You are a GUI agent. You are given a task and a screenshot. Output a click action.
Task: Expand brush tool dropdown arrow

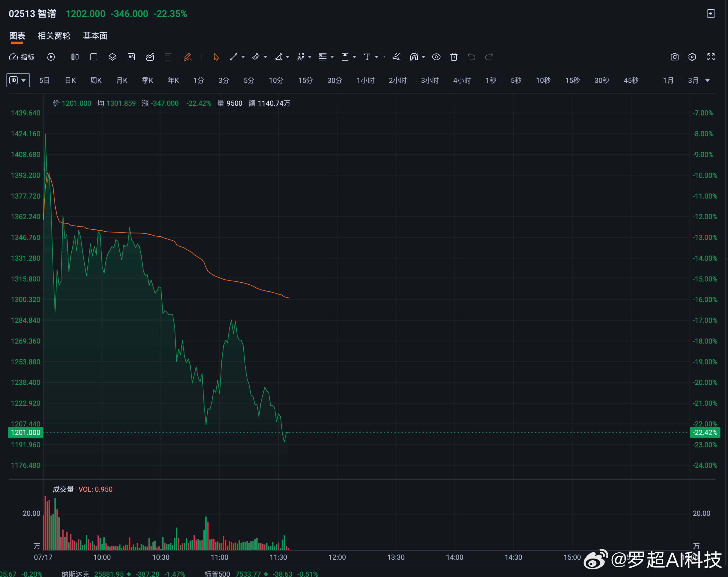tap(423, 57)
